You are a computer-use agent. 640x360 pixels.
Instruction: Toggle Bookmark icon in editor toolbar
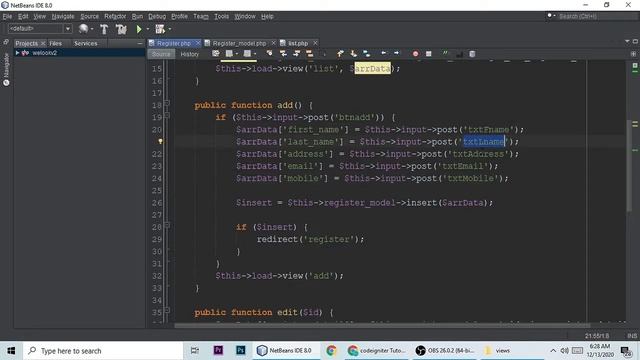pyautogui.click(x=367, y=53)
